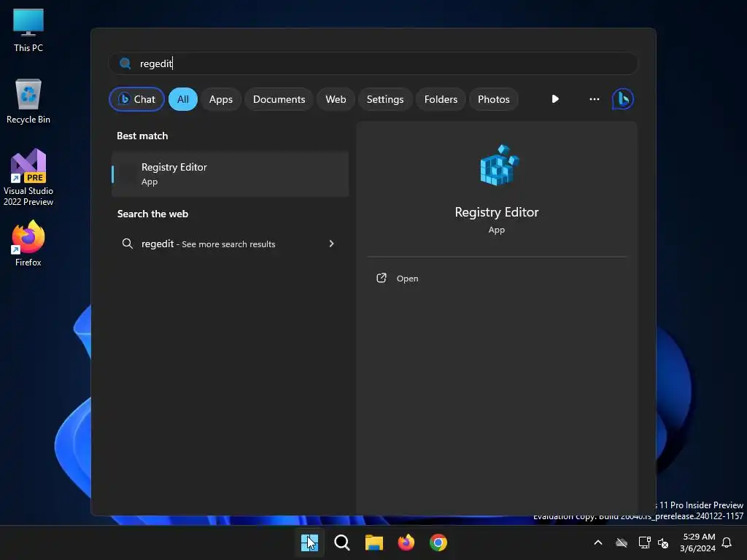747x560 pixels.
Task: Open File Explorer from taskbar
Action: coord(374,542)
